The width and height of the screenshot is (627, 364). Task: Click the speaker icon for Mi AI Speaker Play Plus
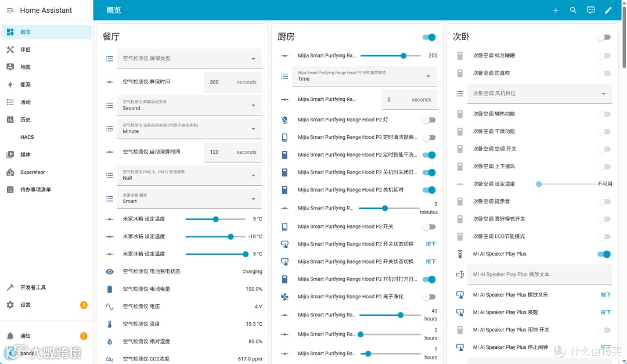[x=460, y=254]
